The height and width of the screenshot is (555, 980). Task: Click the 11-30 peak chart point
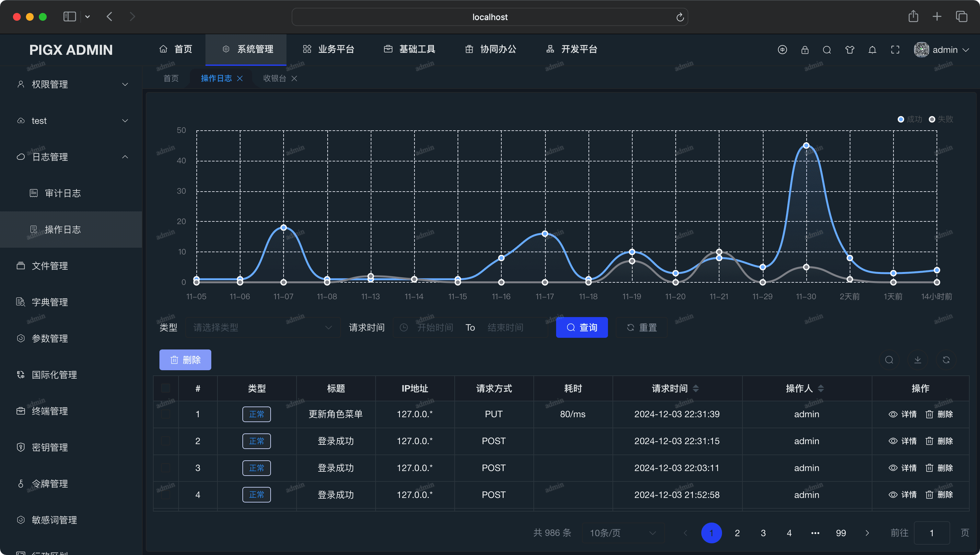click(806, 146)
